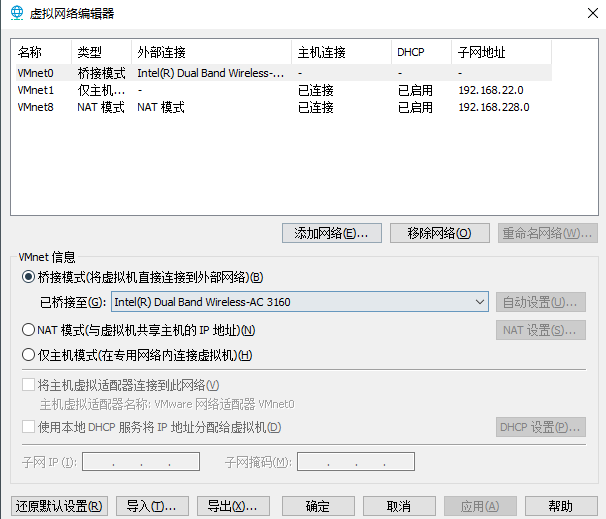
Task: Sort by 类型 column header
Action: click(101, 52)
